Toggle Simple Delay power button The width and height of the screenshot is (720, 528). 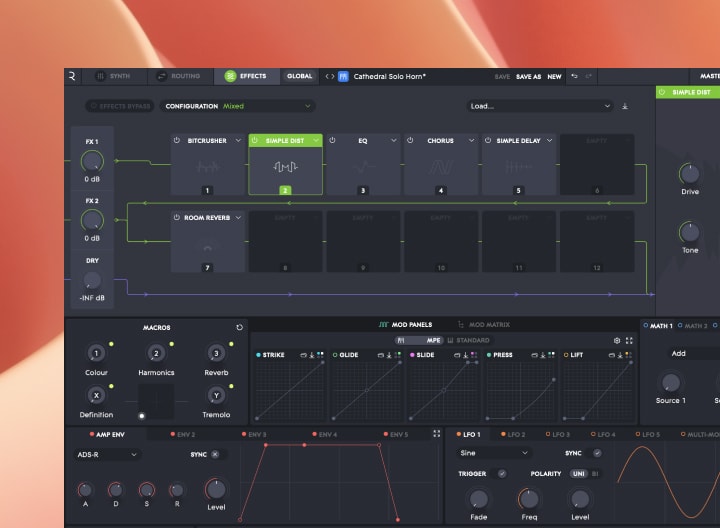click(x=488, y=140)
